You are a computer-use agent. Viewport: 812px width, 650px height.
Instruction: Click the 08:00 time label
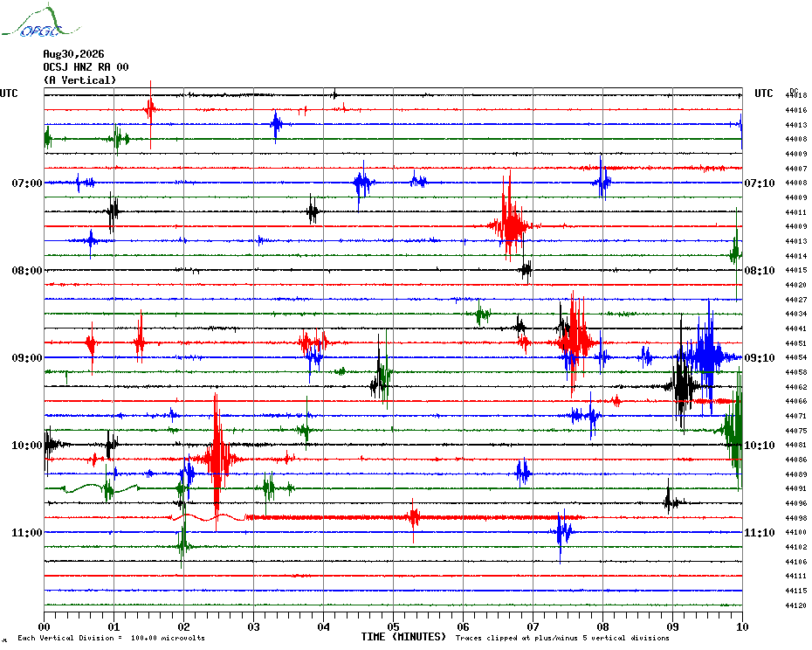point(27,271)
